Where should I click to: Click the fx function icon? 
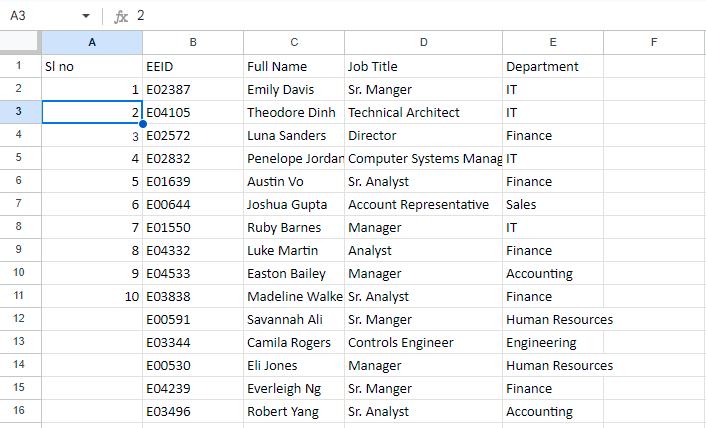click(x=121, y=17)
